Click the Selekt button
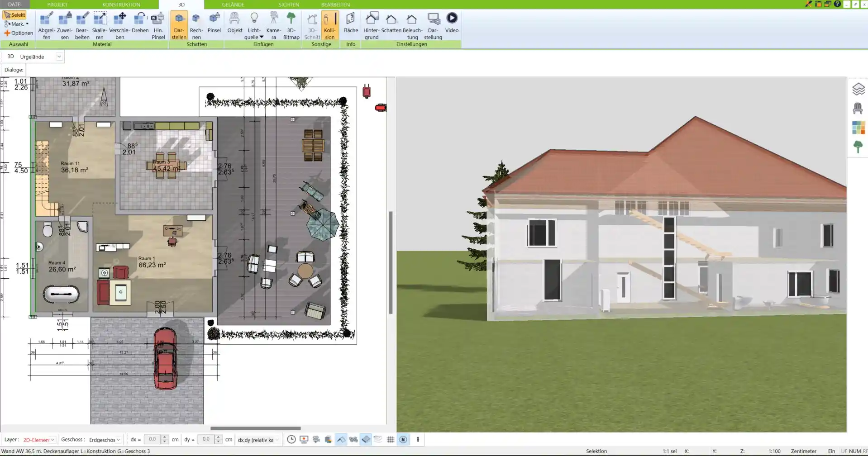 [14, 15]
